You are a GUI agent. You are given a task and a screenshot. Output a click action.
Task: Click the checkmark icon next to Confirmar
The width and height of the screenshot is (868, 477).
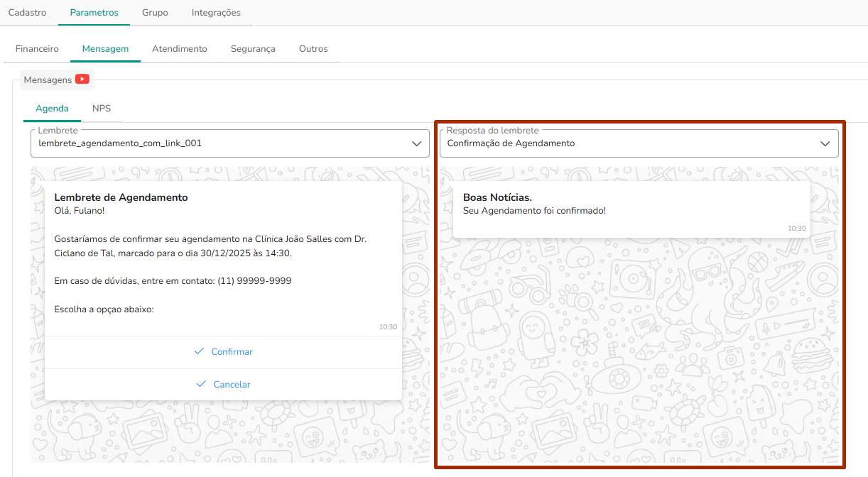[199, 351]
